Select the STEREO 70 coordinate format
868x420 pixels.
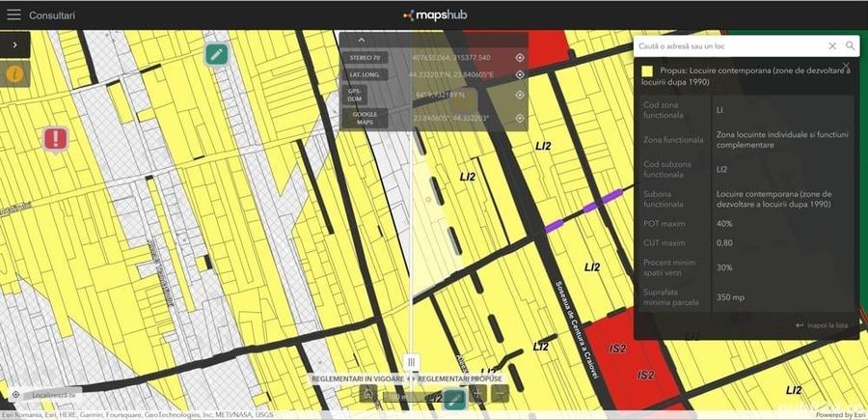365,58
